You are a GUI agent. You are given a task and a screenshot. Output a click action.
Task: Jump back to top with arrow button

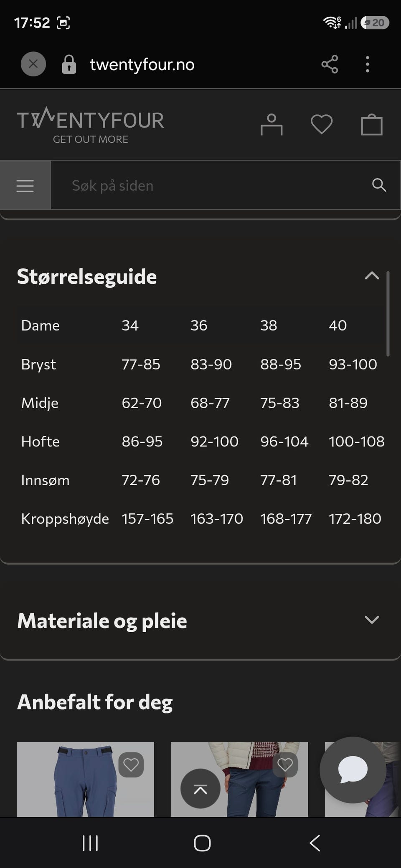tap(200, 789)
